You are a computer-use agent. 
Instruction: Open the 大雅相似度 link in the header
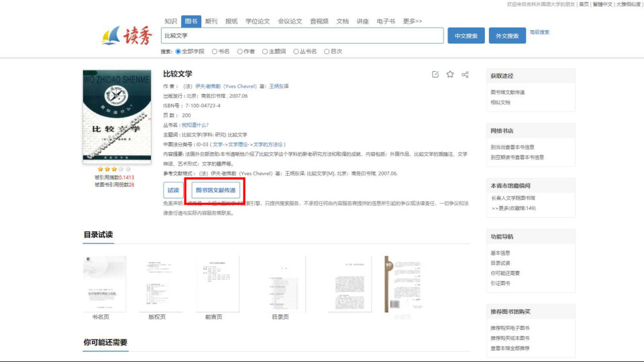629,5
